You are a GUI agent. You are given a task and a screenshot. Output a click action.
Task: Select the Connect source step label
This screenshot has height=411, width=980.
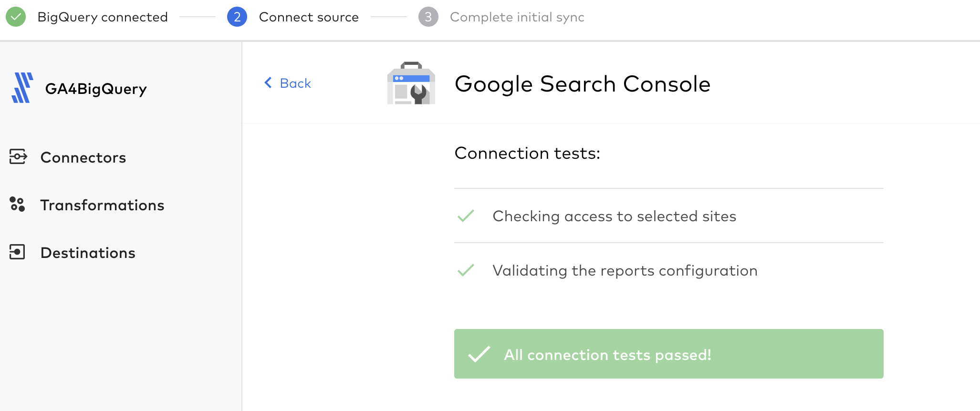[x=309, y=17]
